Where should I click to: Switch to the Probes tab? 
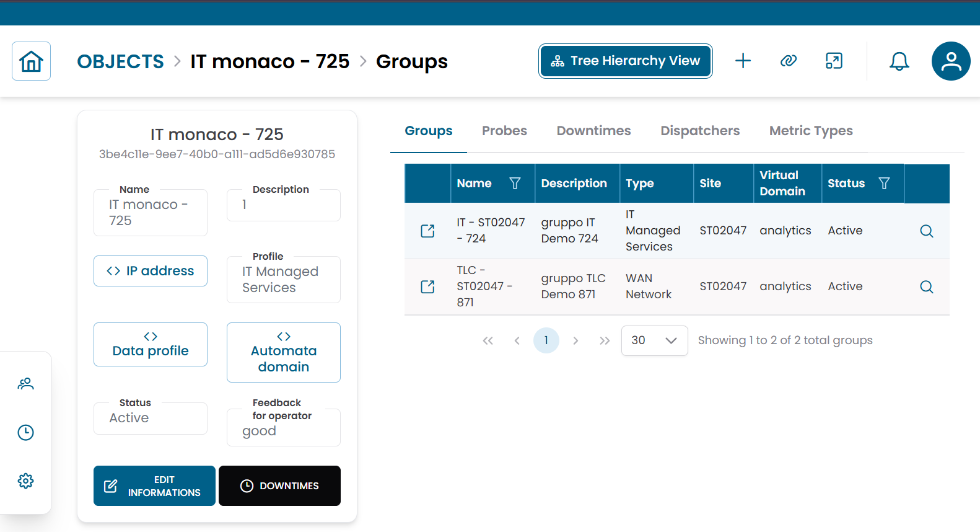(504, 131)
